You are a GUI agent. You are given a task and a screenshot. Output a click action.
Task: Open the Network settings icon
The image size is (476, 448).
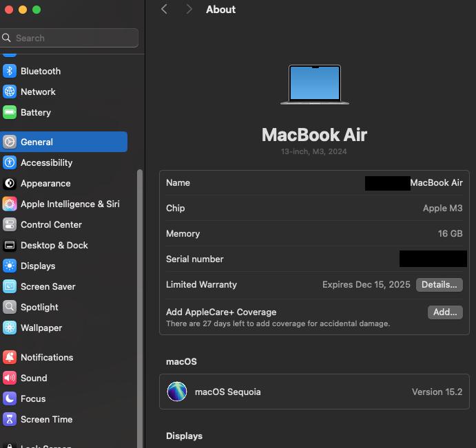pyautogui.click(x=10, y=92)
